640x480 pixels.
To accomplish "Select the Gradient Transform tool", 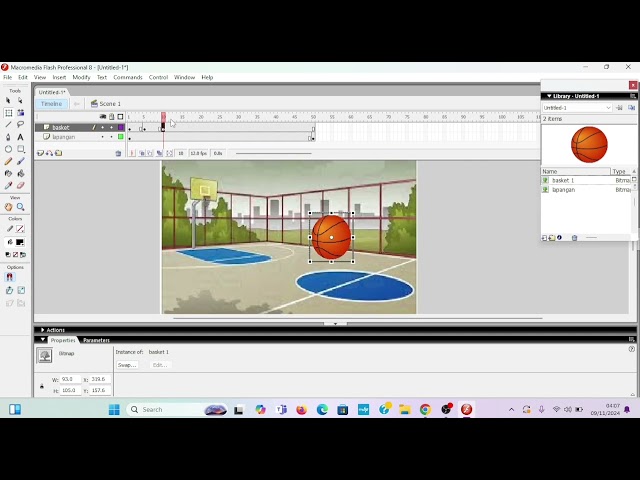I will coord(20,113).
